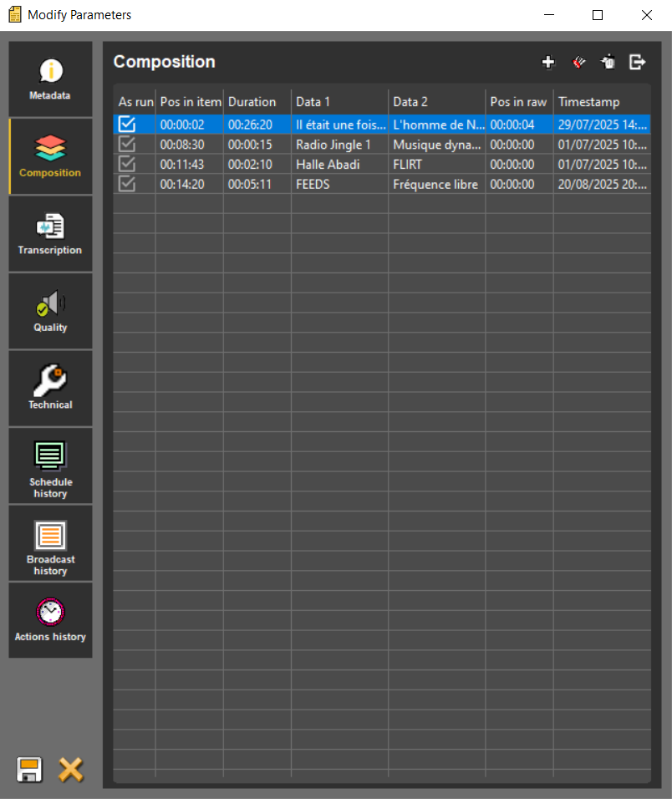Open the Schedule history tab
This screenshot has height=799, width=672.
click(50, 466)
